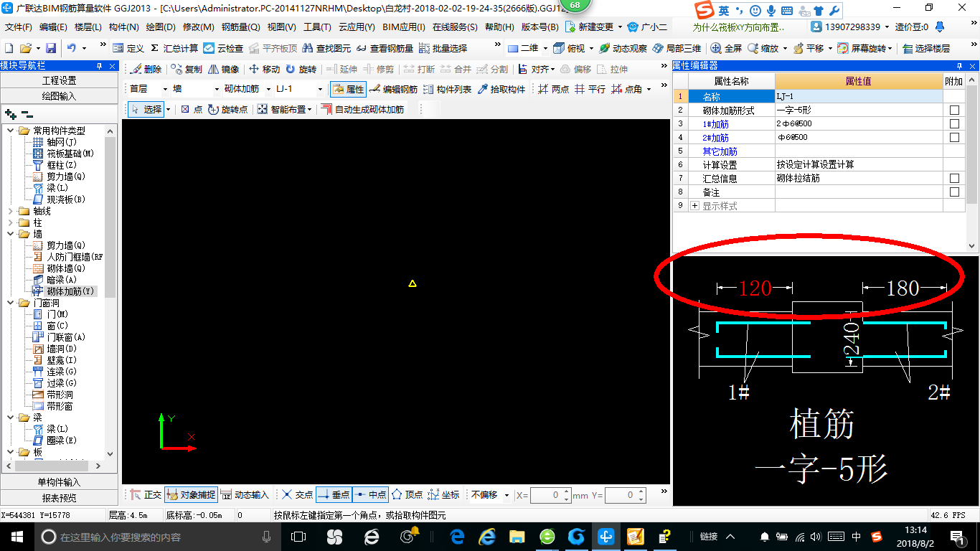Screen dimensions: 980x551
Task: Switch to 局部三维 local 3D view
Action: pyautogui.click(x=677, y=48)
